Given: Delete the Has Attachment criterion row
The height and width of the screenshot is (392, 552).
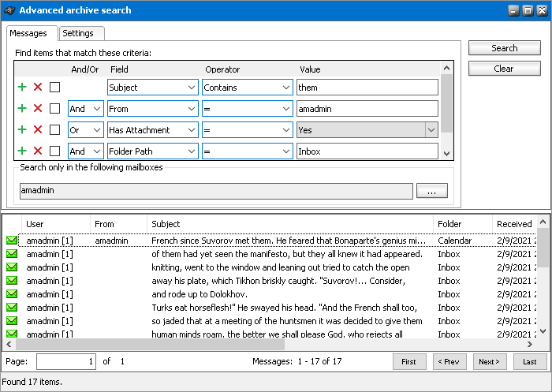Looking at the screenshot, I should [38, 130].
